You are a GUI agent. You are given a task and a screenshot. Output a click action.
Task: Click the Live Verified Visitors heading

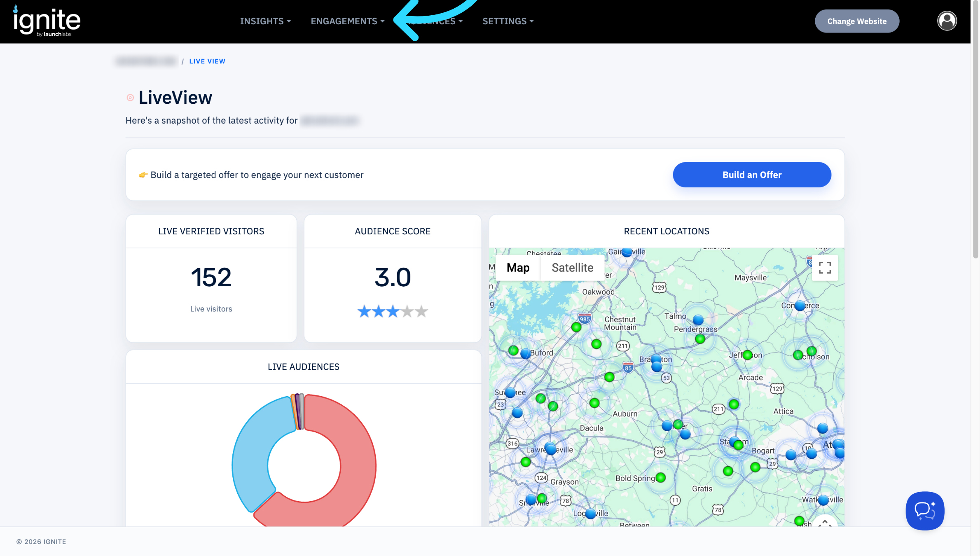coord(211,231)
